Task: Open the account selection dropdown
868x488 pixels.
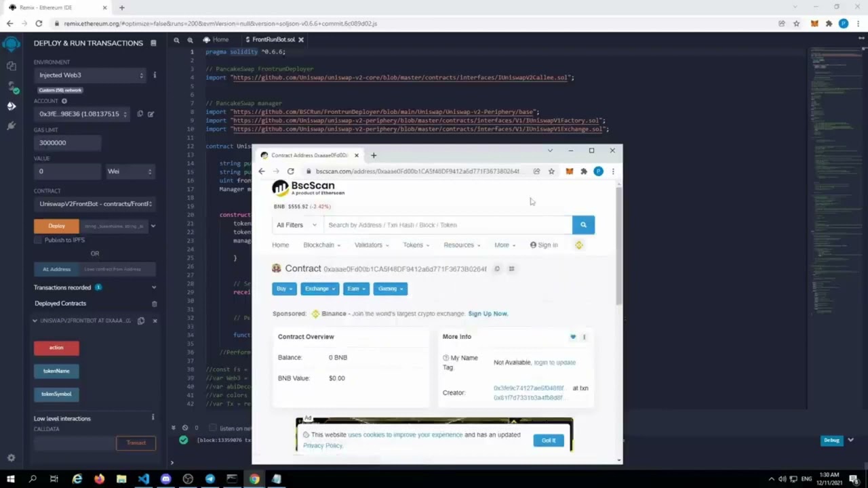Action: tap(81, 114)
